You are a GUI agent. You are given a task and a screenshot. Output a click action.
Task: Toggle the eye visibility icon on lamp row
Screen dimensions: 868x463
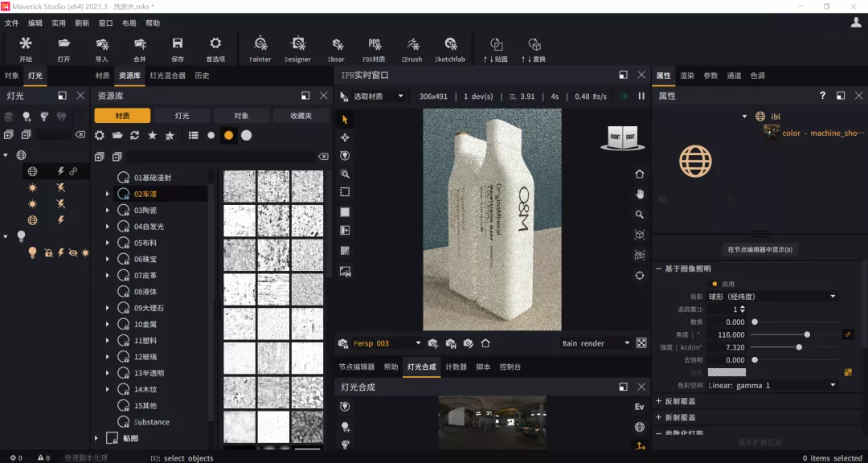[x=72, y=252]
